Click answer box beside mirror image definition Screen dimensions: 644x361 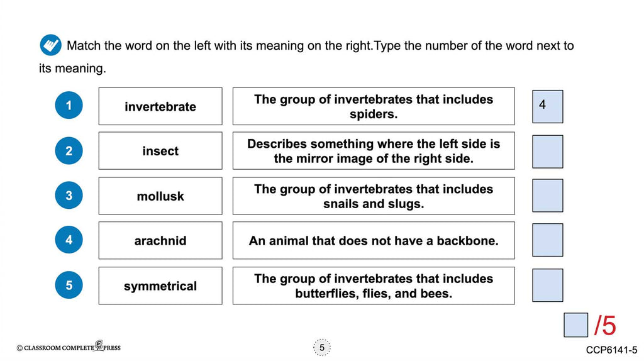pos(547,151)
